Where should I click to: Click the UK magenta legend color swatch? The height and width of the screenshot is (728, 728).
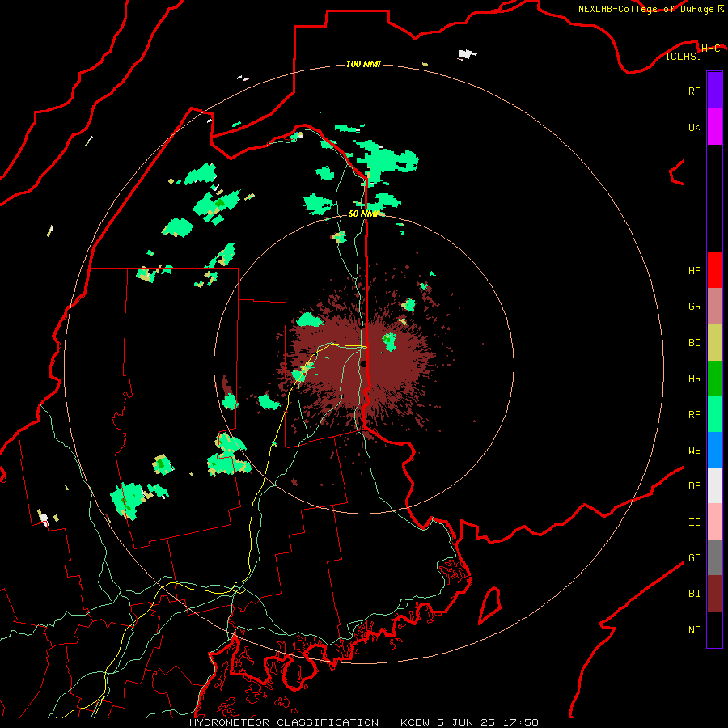714,127
